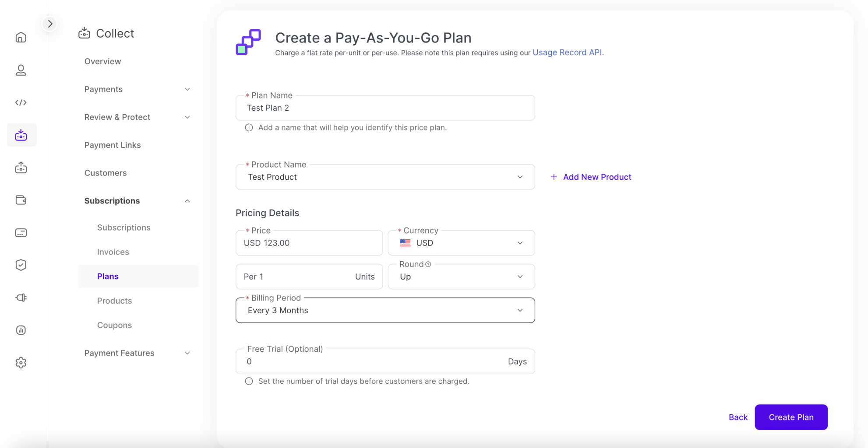Open the Currency USD dropdown

click(461, 243)
